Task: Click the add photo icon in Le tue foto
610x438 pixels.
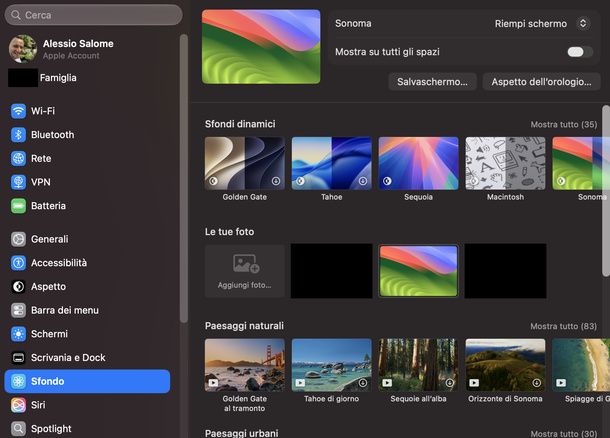Action: [246, 263]
